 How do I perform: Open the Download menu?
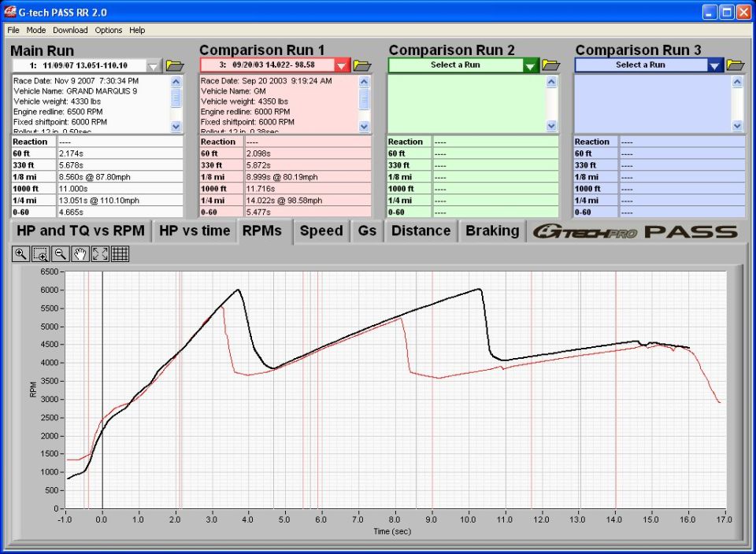click(x=70, y=30)
